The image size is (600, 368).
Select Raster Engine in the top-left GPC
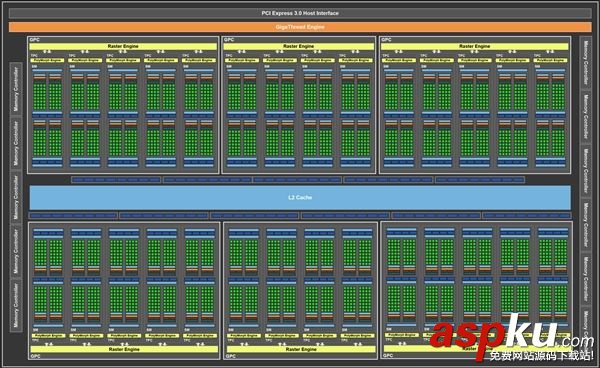pyautogui.click(x=123, y=46)
